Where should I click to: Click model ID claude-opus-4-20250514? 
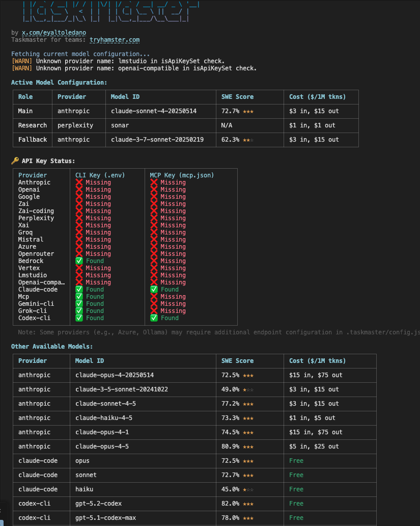click(115, 375)
